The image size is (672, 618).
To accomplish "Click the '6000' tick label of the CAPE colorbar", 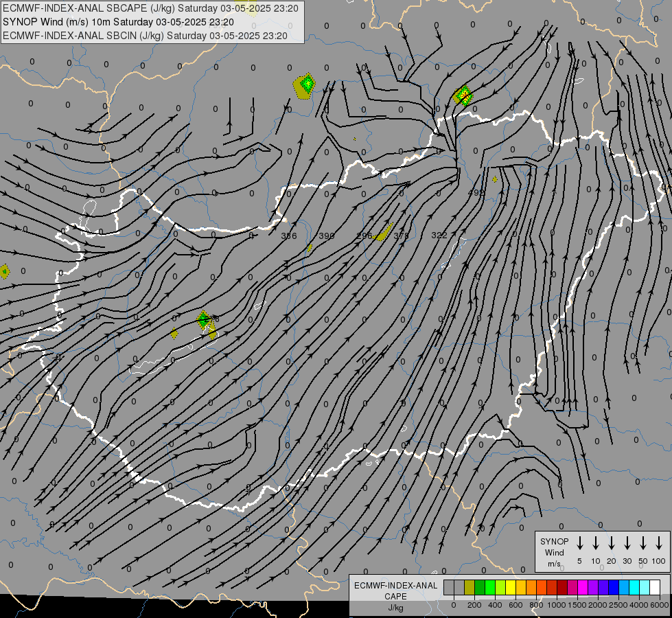I will point(659,605).
